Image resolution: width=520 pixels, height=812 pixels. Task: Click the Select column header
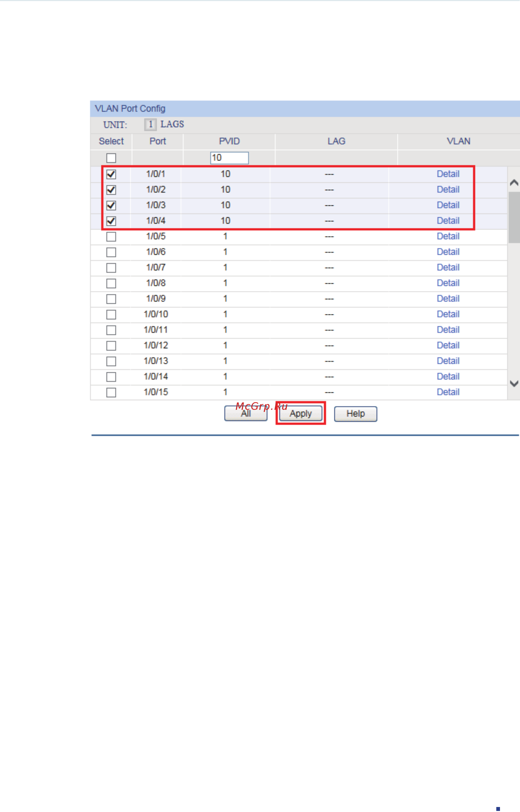[111, 141]
